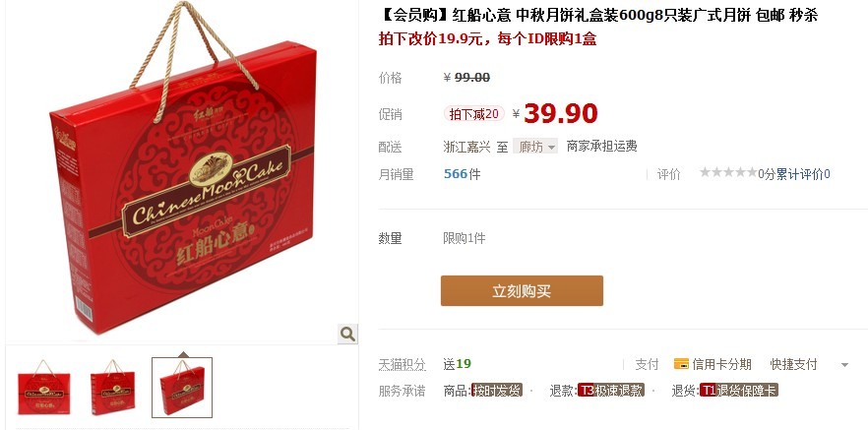868x430 pixels.
Task: Click the T3 fast refund badge
Action: [611, 391]
